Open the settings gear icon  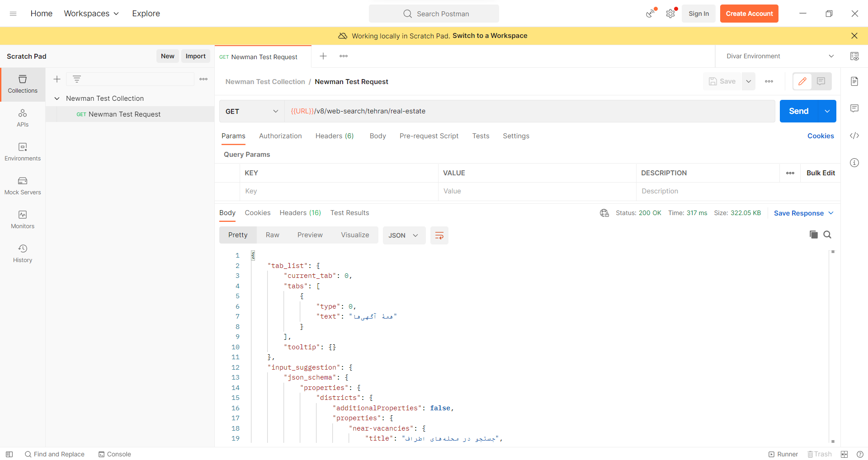(x=670, y=14)
